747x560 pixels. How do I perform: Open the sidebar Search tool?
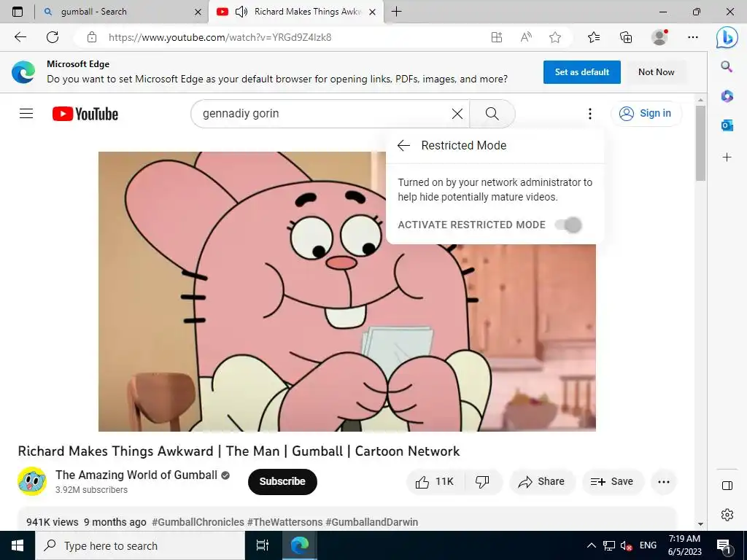tap(727, 66)
